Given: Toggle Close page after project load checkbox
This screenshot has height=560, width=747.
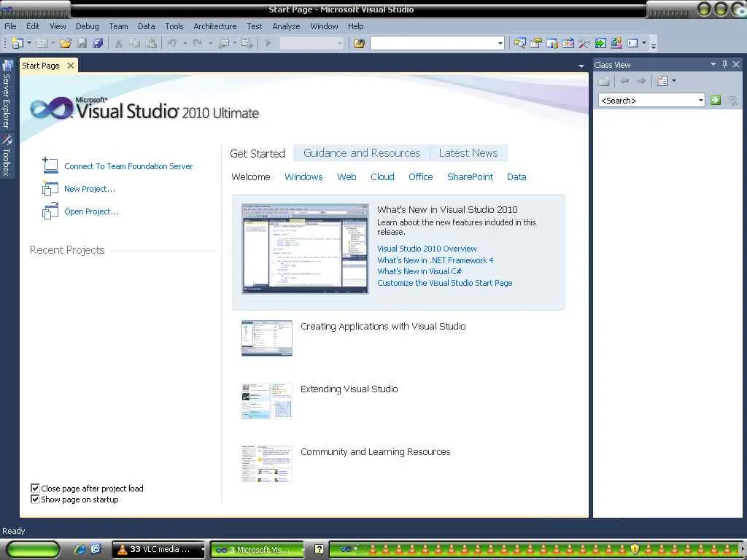Looking at the screenshot, I should tap(35, 488).
